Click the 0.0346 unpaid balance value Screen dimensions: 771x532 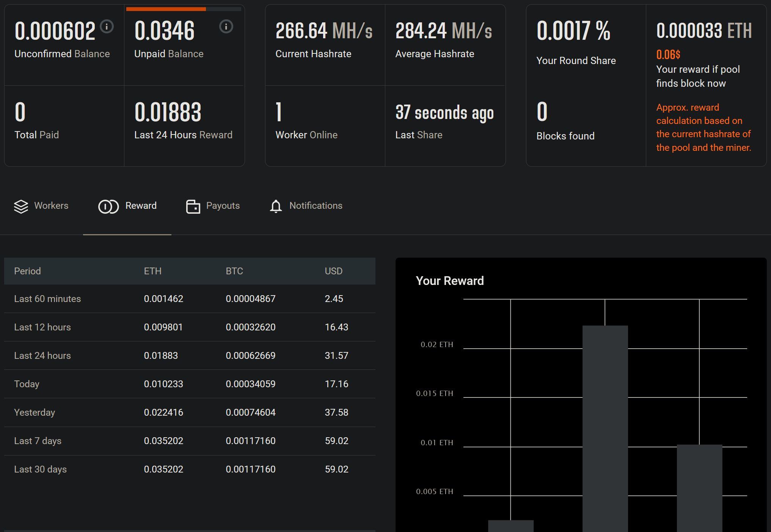[x=164, y=31]
